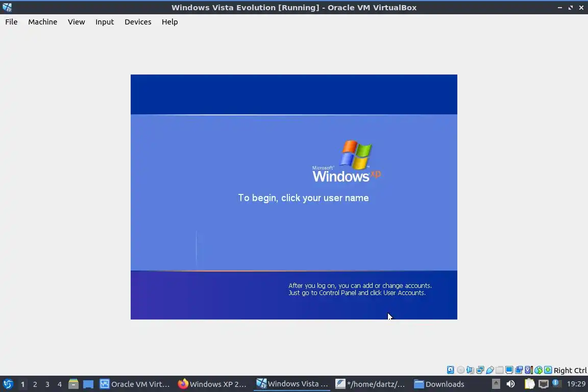Minimize the VirtualBox window

tap(560, 8)
